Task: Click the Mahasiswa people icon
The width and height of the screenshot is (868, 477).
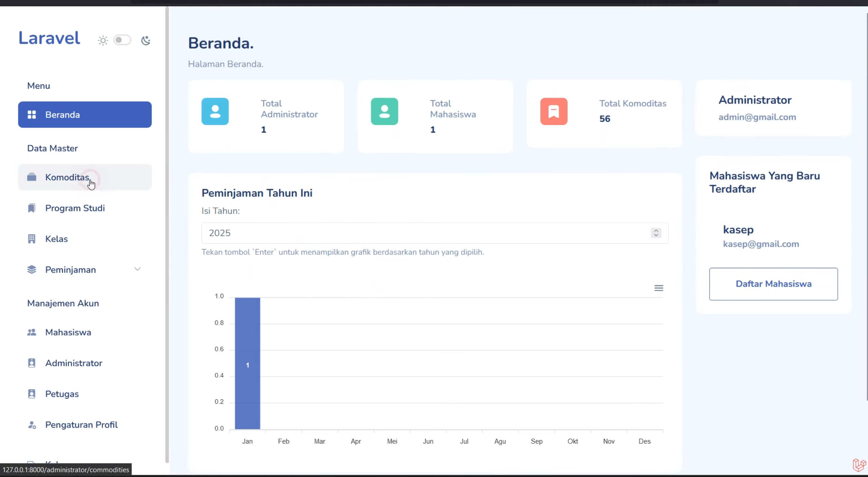Action: pyautogui.click(x=32, y=332)
